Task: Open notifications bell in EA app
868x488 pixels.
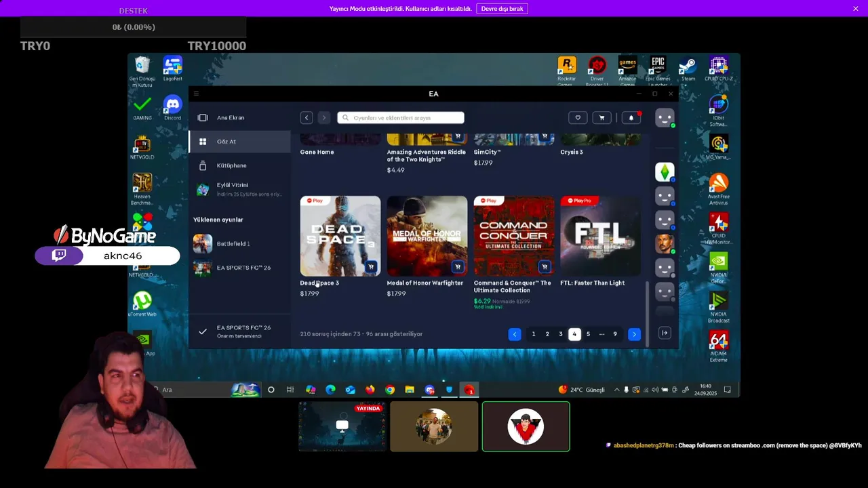Action: [x=631, y=118]
